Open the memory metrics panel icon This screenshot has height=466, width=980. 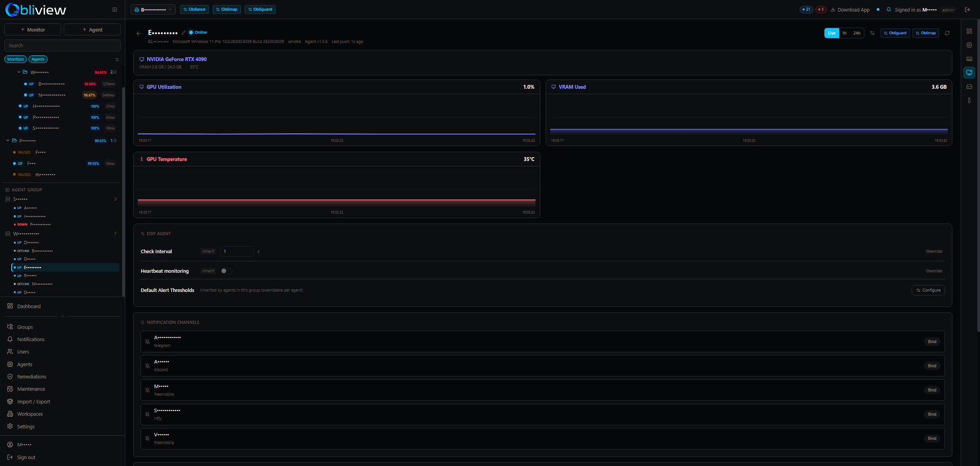click(x=970, y=58)
